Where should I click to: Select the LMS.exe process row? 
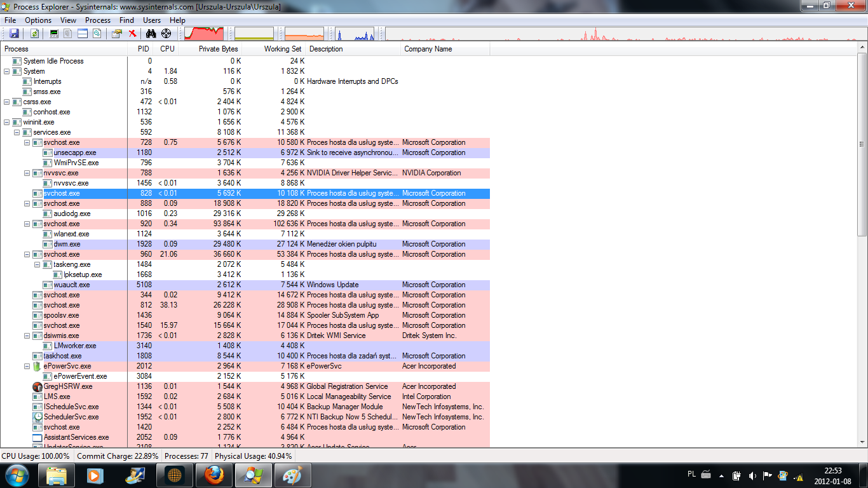pyautogui.click(x=245, y=396)
